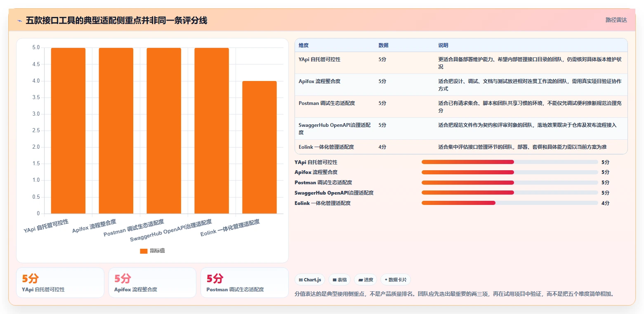The height and width of the screenshot is (314, 644).
Task: Click the 4分 label beside Eolink progress bar
Action: click(x=605, y=203)
